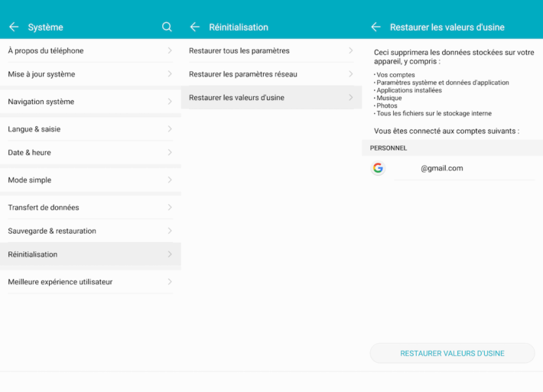
Task: Tap the gmail.com account entry
Action: pyautogui.click(x=442, y=168)
